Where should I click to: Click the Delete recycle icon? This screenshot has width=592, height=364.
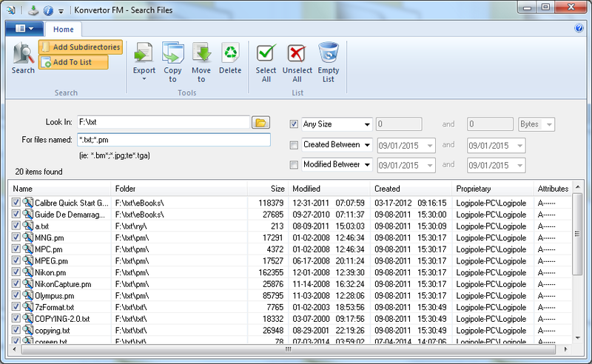pos(230,53)
